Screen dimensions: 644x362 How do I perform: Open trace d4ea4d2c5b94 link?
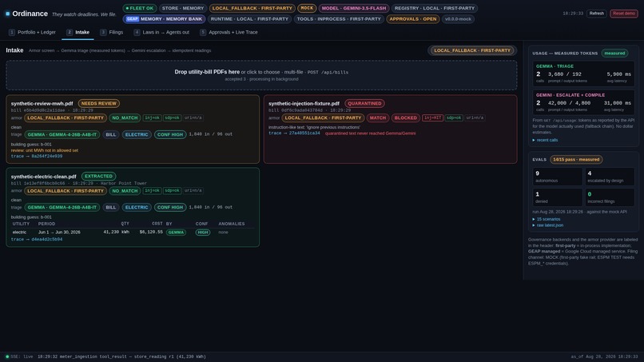pos(37,239)
